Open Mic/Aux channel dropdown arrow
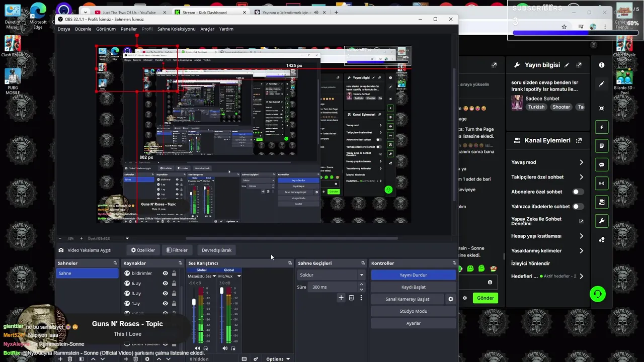Image resolution: width=644 pixels, height=362 pixels. [238, 276]
